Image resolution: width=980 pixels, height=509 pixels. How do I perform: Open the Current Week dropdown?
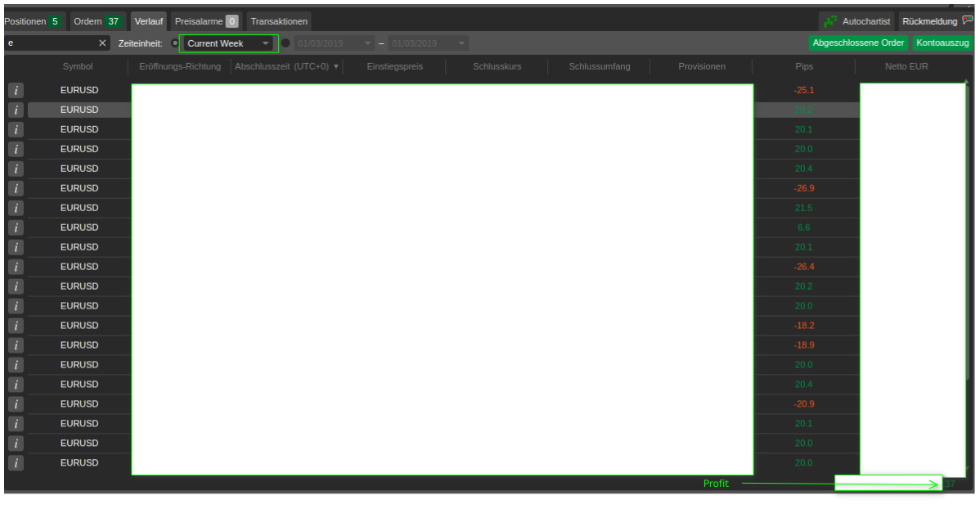[229, 43]
